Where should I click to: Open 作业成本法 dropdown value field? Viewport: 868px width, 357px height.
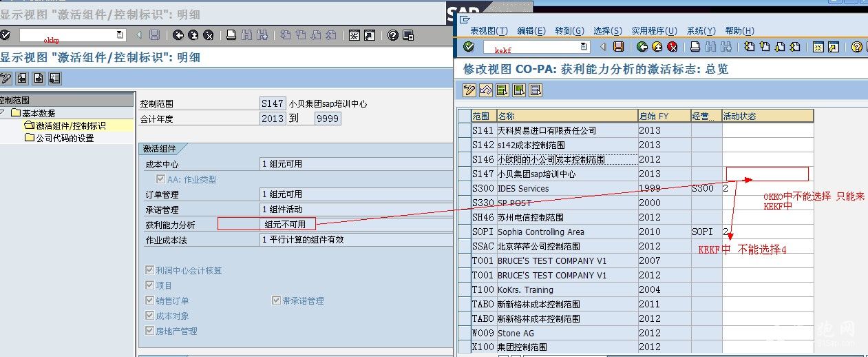pos(357,240)
